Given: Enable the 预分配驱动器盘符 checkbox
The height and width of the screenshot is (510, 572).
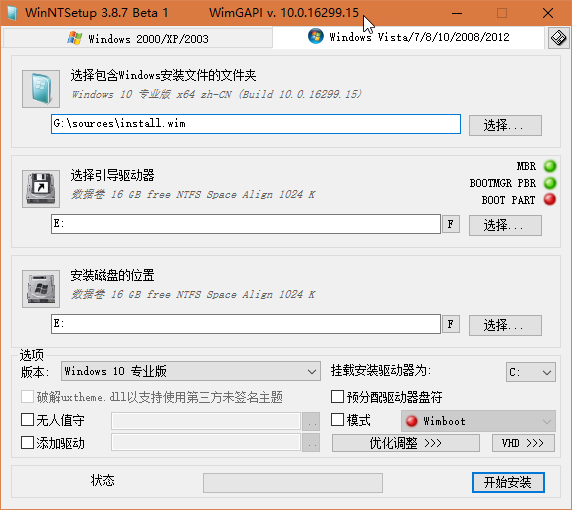Looking at the screenshot, I should pos(337,397).
